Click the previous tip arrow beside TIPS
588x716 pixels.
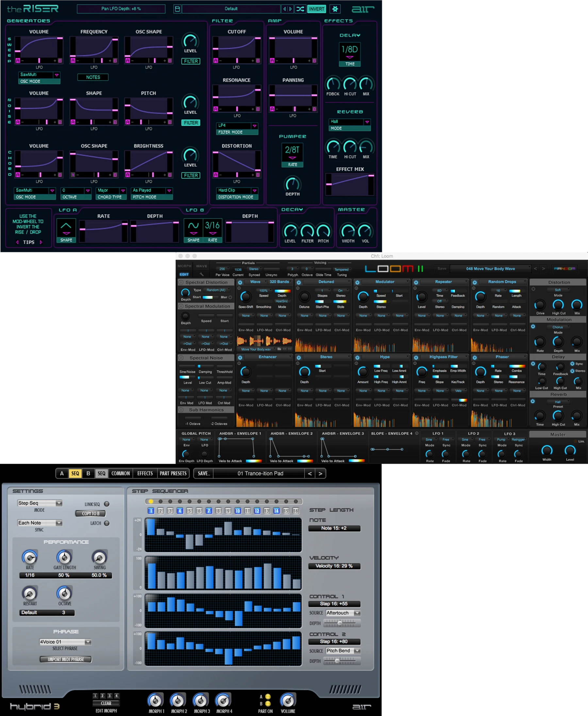point(17,242)
